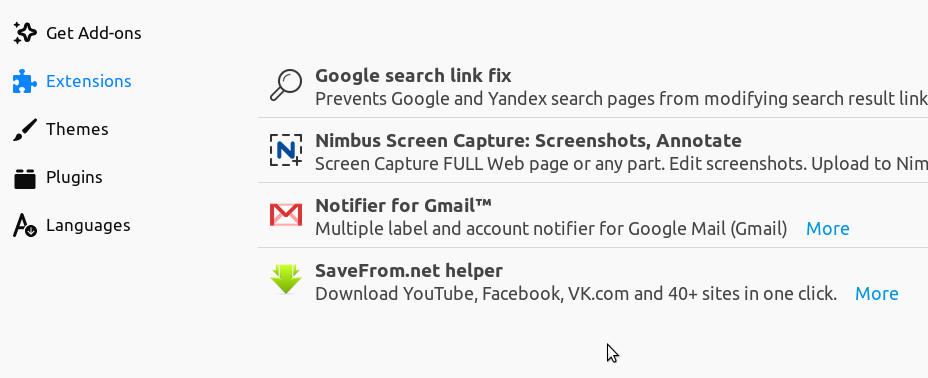Select the Google search link fix title
Image resolution: width=928 pixels, height=378 pixels.
click(x=413, y=76)
